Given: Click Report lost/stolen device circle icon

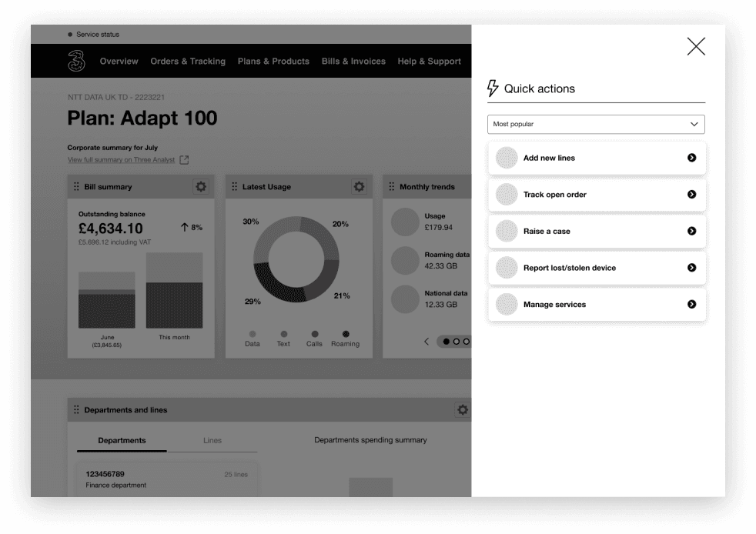Looking at the screenshot, I should coord(507,268).
